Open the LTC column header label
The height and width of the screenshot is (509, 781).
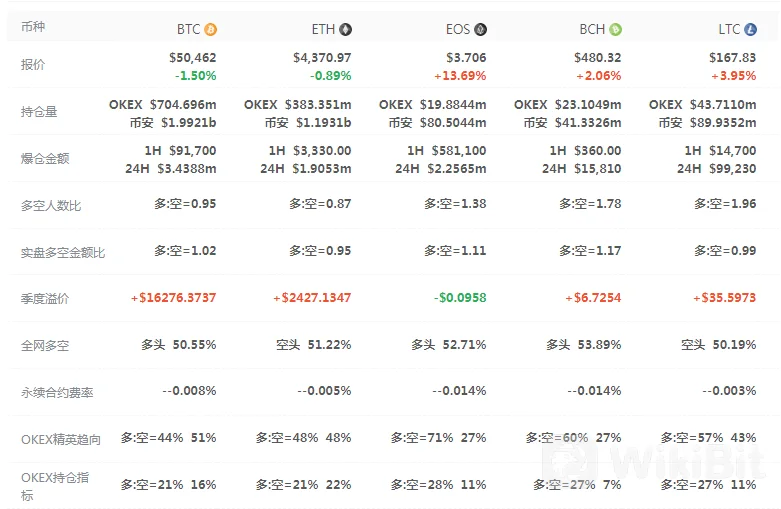(729, 30)
